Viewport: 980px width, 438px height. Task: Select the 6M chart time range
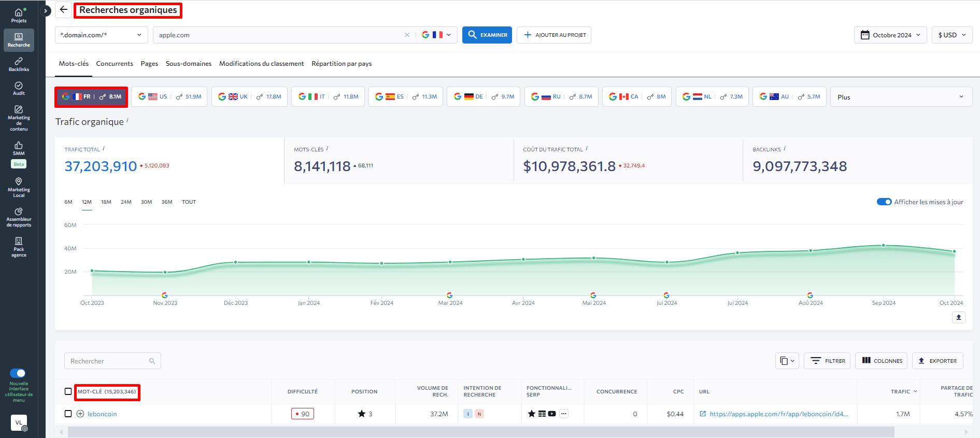click(x=68, y=202)
